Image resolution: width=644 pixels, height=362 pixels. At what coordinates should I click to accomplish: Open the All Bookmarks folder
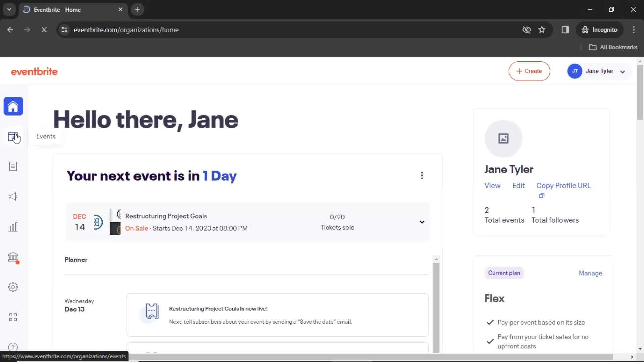coord(613,47)
